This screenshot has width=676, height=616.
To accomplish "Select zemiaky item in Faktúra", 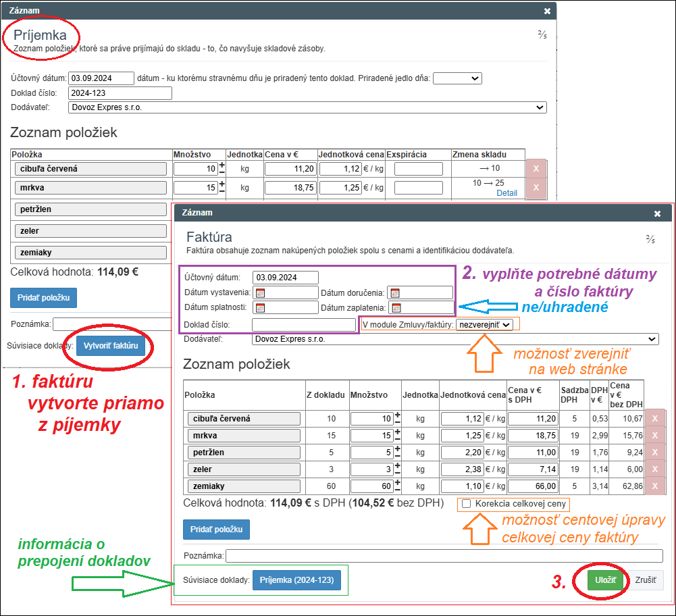I will pyautogui.click(x=244, y=486).
